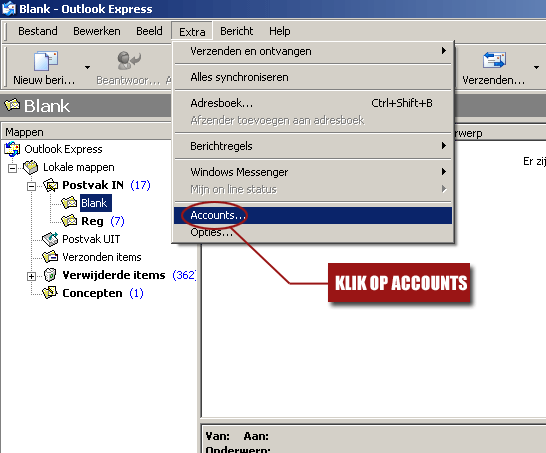
Task: Open the Verzonden items folder icon
Action: pos(50,257)
